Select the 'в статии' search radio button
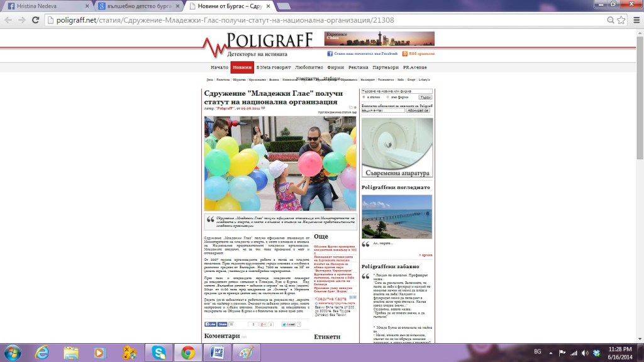This screenshot has height=362, width=644. tap(364, 97)
